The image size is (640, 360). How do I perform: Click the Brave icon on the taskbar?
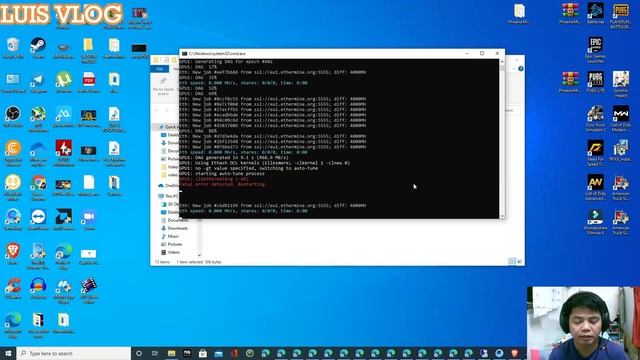(x=515, y=353)
